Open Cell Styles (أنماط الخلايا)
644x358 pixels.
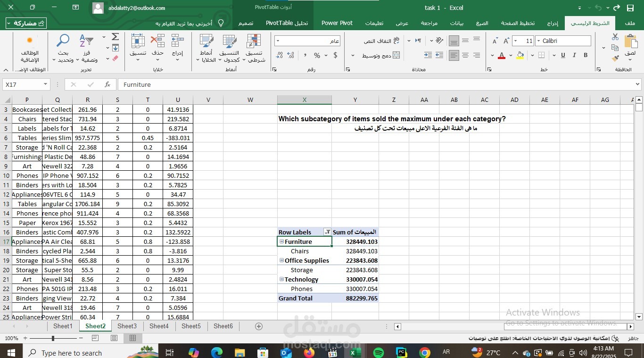206,49
